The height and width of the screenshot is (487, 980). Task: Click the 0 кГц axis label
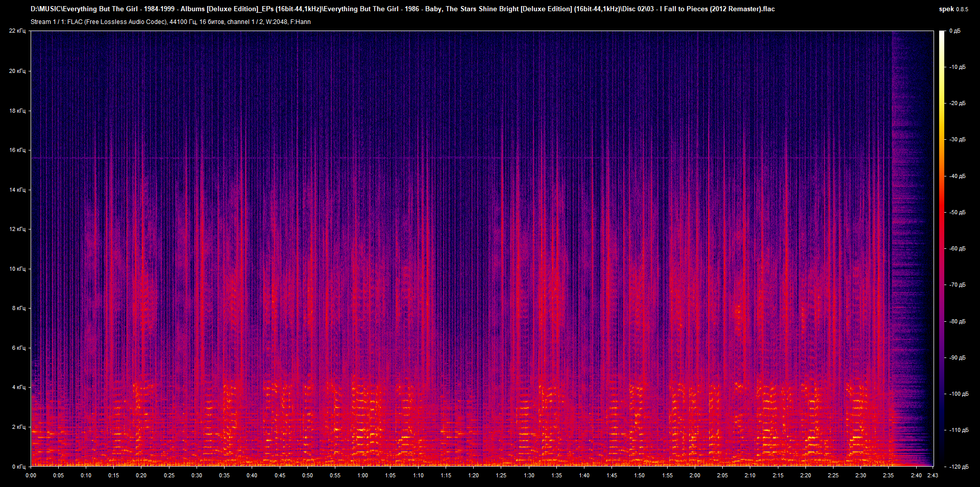[x=19, y=467]
